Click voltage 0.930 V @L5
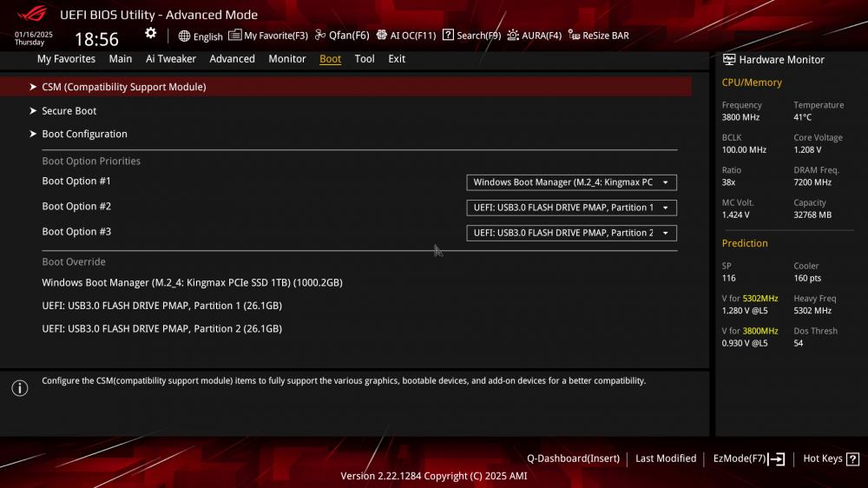This screenshot has height=488, width=868. coord(745,344)
